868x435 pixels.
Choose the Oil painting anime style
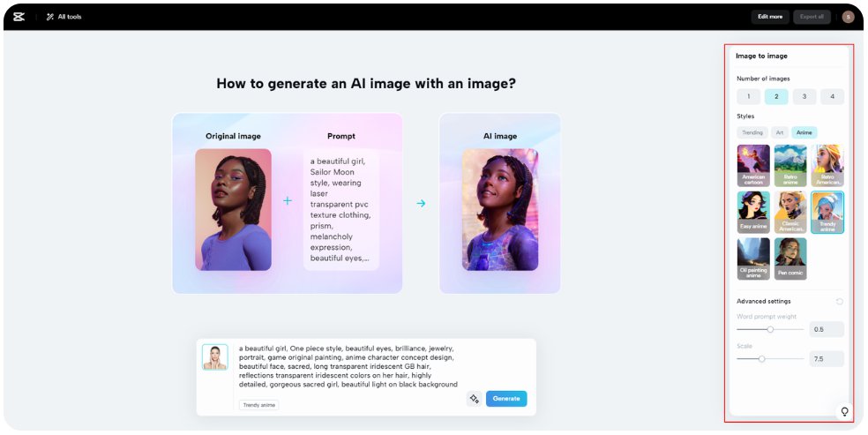pyautogui.click(x=753, y=258)
